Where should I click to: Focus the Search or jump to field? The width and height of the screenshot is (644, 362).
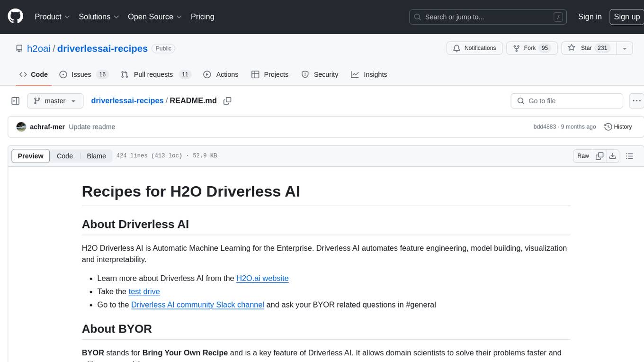pos(489,17)
